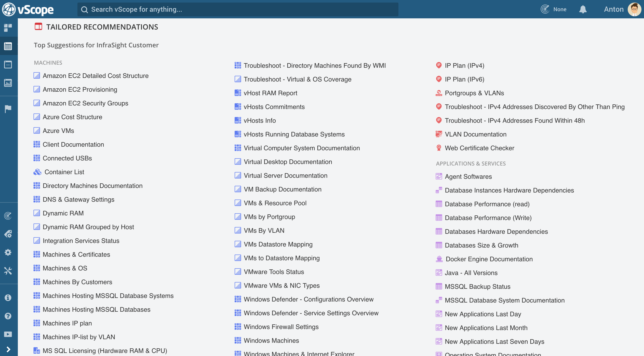Screen dimensions: 644x356
Task: Click the search magnifier icon
Action: pos(84,10)
